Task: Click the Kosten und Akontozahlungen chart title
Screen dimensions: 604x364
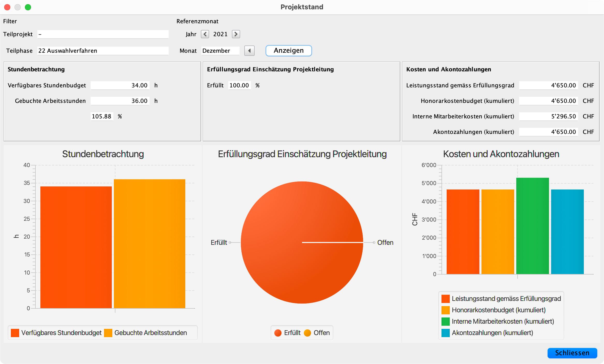Action: coord(501,154)
